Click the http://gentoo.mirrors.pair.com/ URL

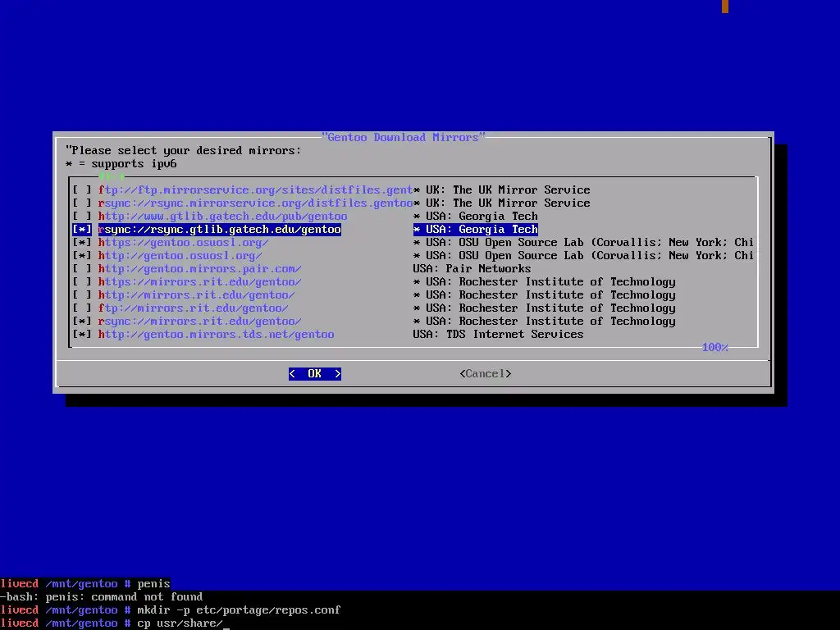tap(200, 268)
